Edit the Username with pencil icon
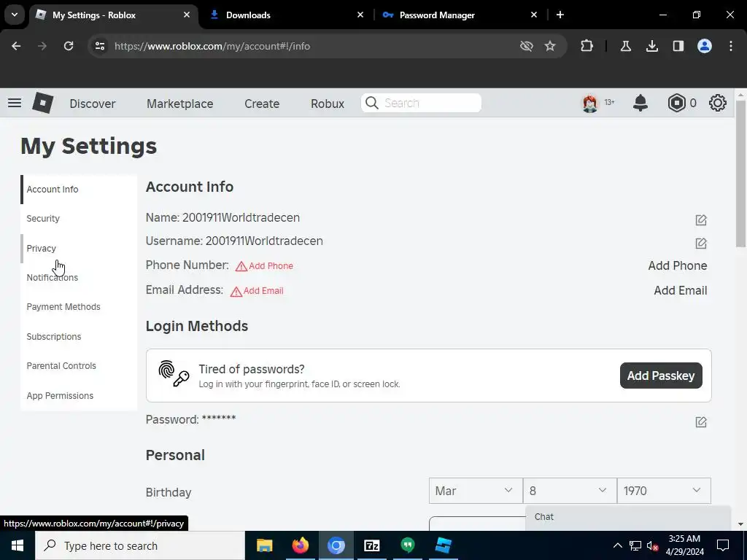 pyautogui.click(x=701, y=244)
